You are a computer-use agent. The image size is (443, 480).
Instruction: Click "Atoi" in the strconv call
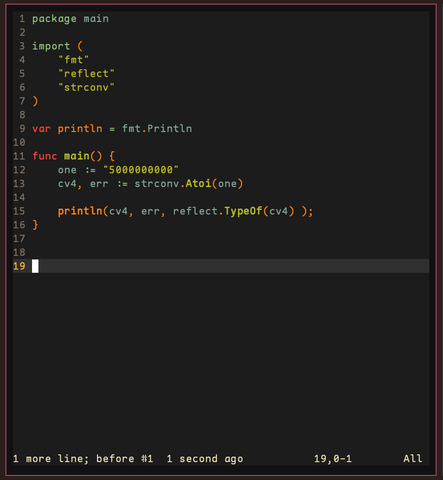click(x=198, y=183)
